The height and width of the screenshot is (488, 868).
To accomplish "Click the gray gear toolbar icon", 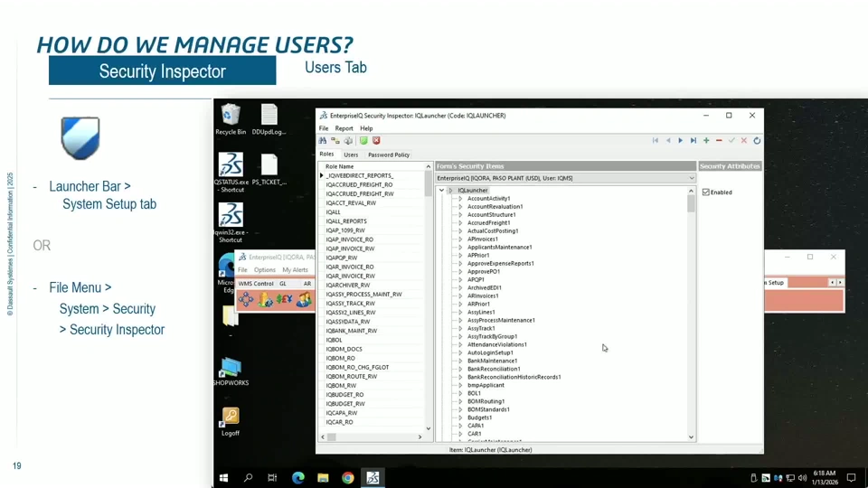I will (348, 141).
